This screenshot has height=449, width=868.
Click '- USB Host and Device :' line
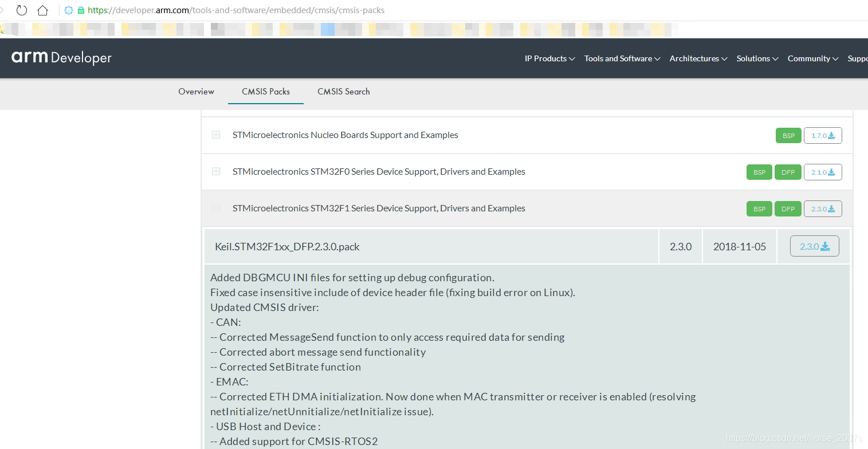[265, 427]
